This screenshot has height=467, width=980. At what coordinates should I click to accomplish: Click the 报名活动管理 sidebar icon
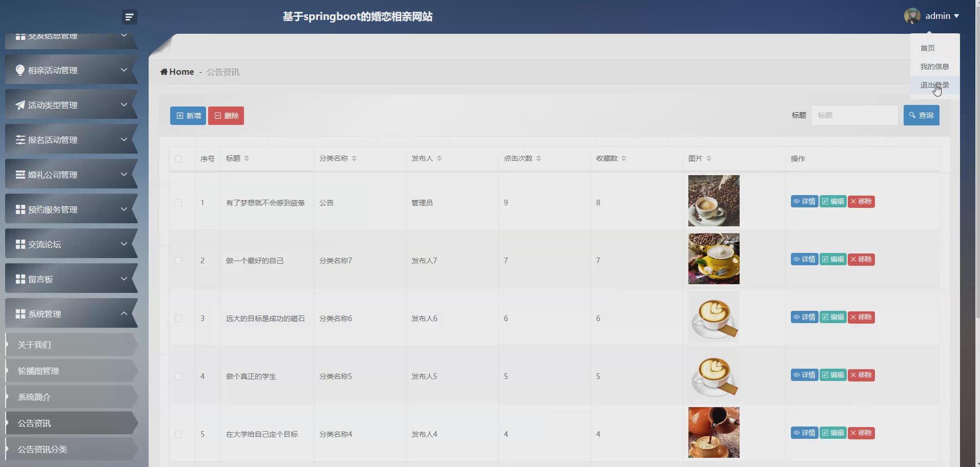[20, 139]
